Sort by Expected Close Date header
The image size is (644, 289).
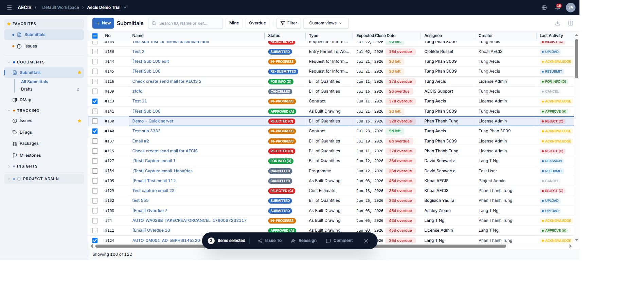click(376, 36)
